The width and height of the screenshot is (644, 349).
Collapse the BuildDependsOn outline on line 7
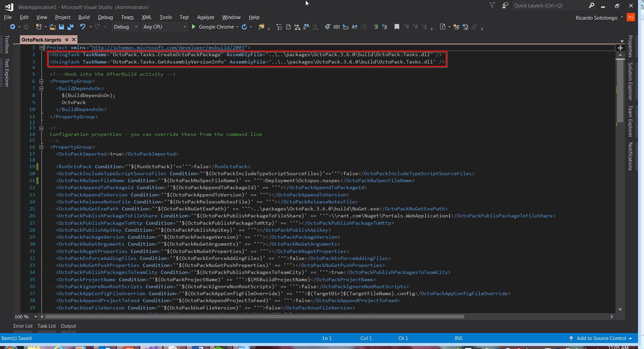pos(42,88)
